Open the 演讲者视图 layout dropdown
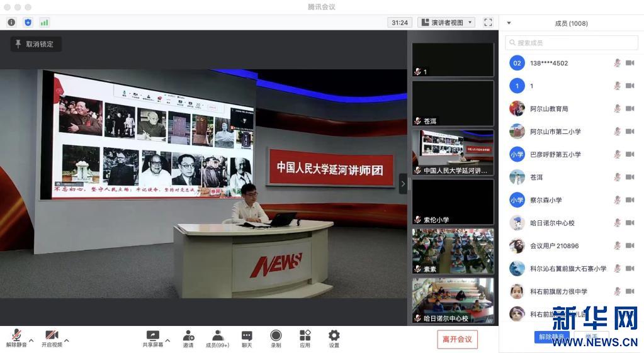This screenshot has width=644, height=353. [446, 23]
